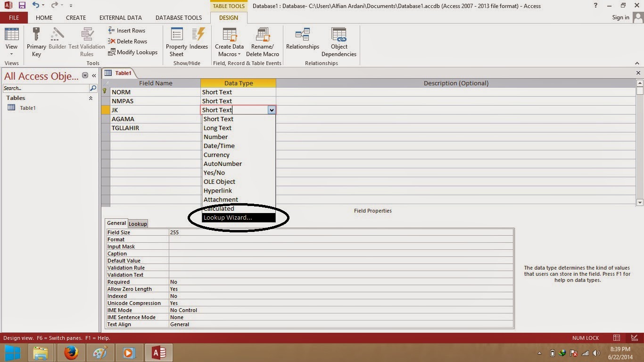The image size is (644, 362).
Task: Click the table grid scrollbar up arrow
Action: 640,83
